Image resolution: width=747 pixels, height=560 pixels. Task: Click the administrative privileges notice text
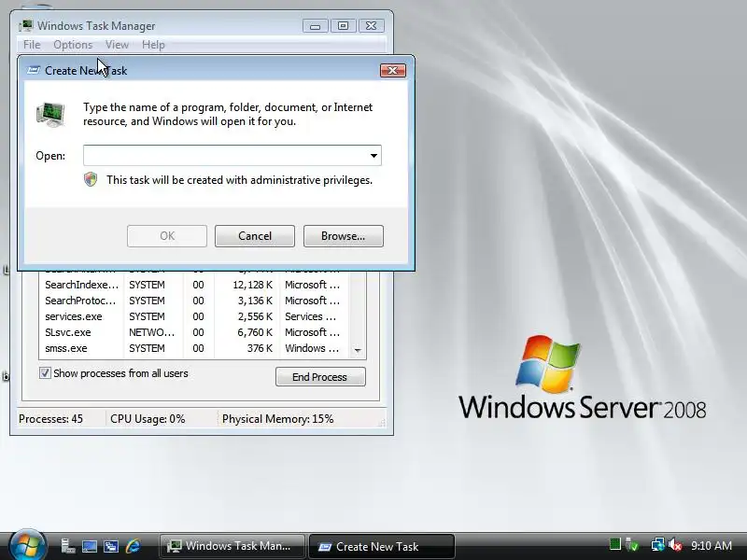240,180
